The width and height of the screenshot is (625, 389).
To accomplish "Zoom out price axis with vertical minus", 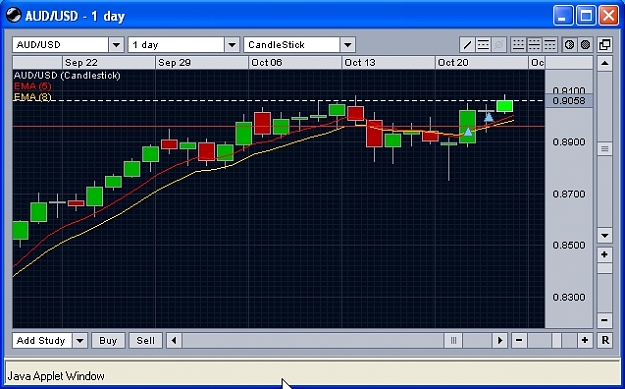I will point(605,320).
